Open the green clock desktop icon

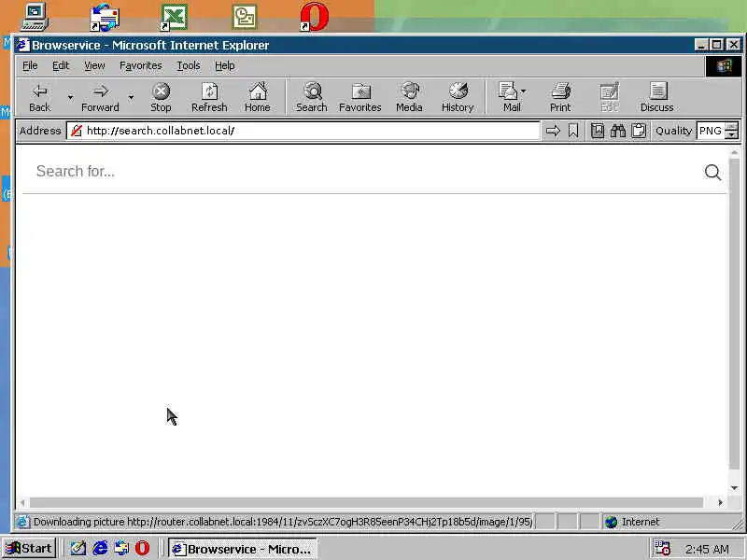pos(245,17)
